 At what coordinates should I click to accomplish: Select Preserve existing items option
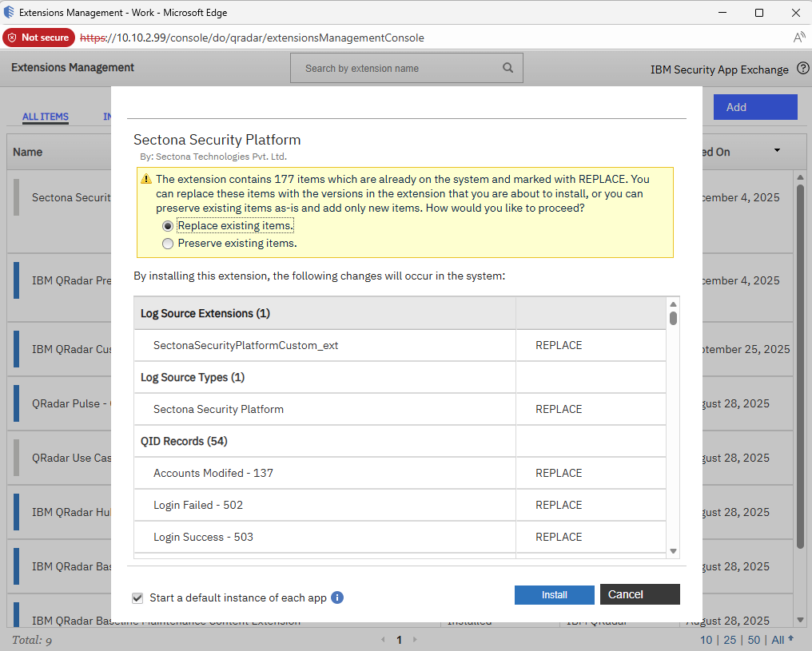point(168,244)
